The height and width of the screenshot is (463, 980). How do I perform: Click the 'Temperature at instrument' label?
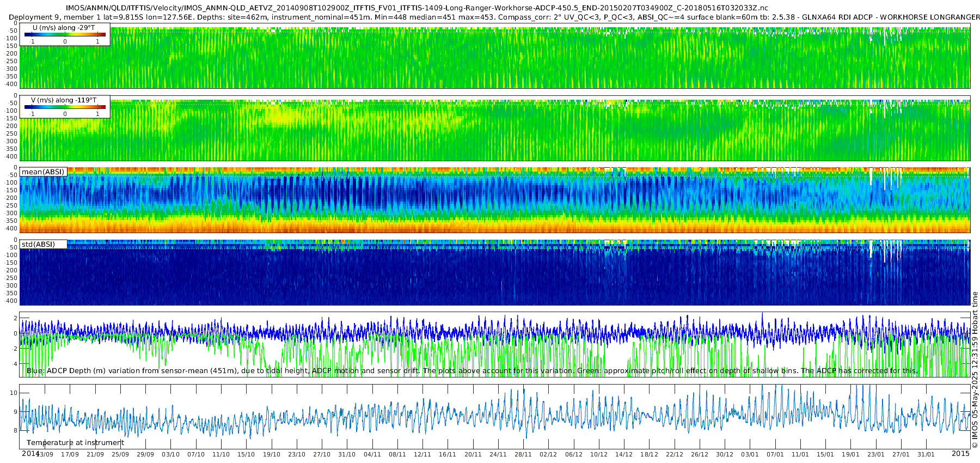[76, 443]
